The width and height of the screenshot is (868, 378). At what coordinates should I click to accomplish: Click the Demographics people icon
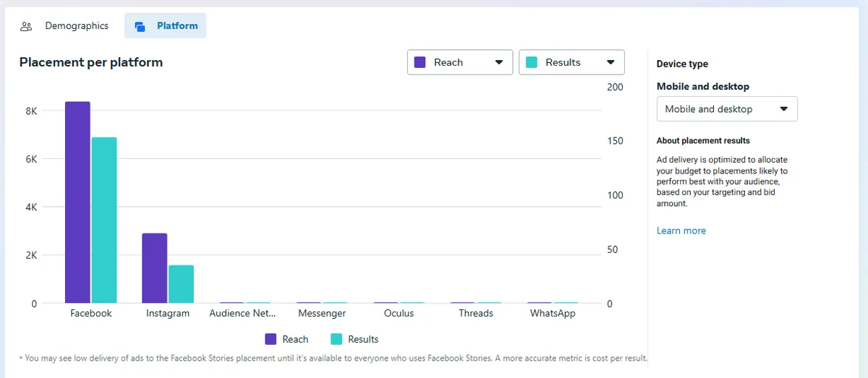click(27, 26)
